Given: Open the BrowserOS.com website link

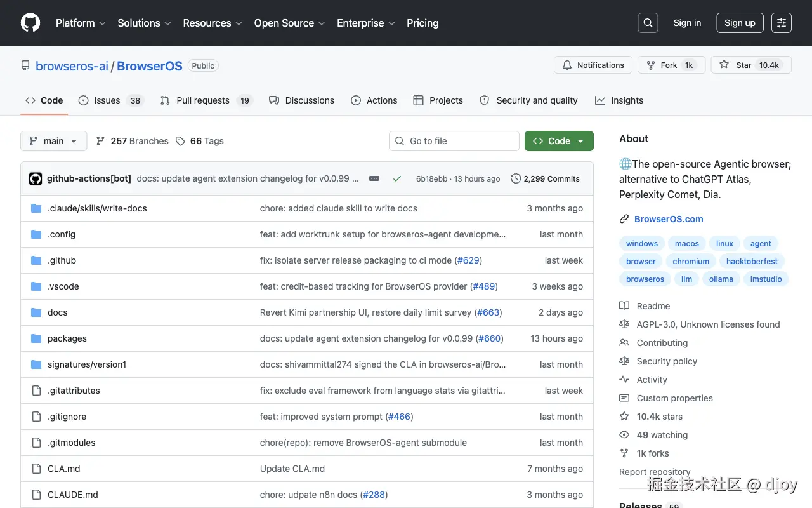Looking at the screenshot, I should (x=669, y=219).
